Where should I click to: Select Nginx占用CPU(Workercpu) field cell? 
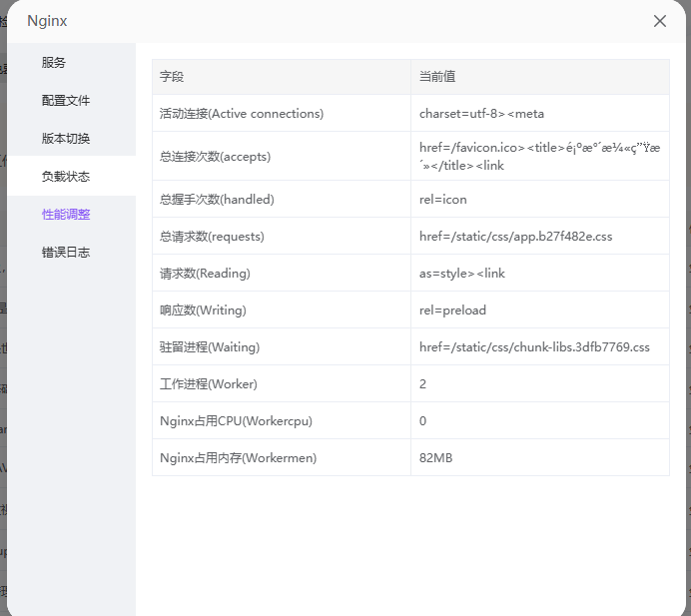pos(282,420)
